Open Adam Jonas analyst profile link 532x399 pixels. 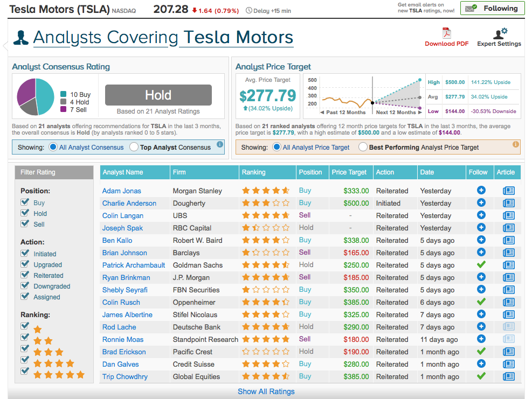click(121, 191)
